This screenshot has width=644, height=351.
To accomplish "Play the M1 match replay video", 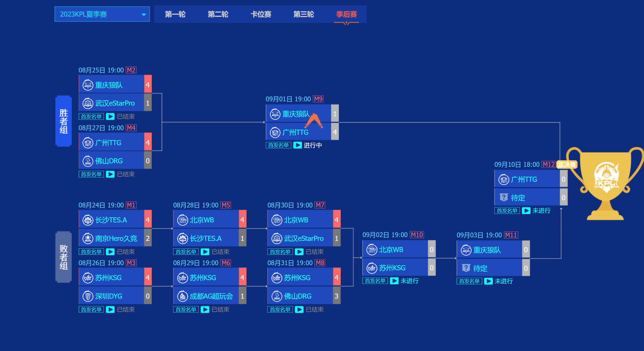I will pos(110,252).
